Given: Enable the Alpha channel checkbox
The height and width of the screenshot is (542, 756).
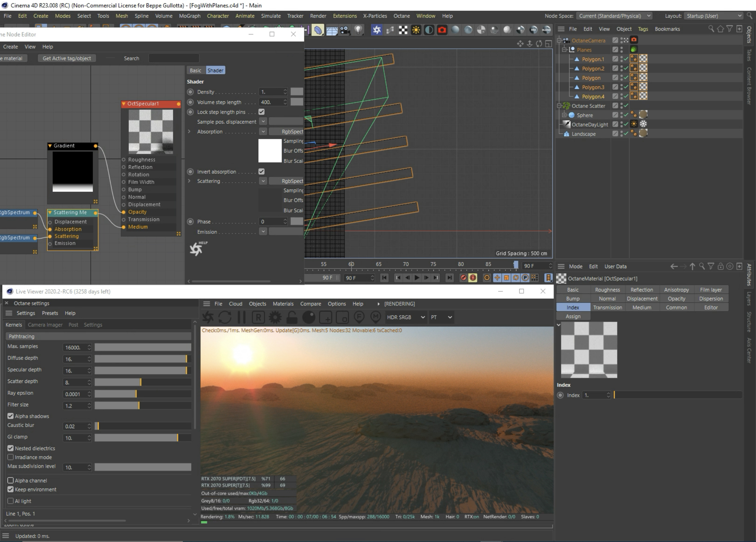Looking at the screenshot, I should [11, 480].
